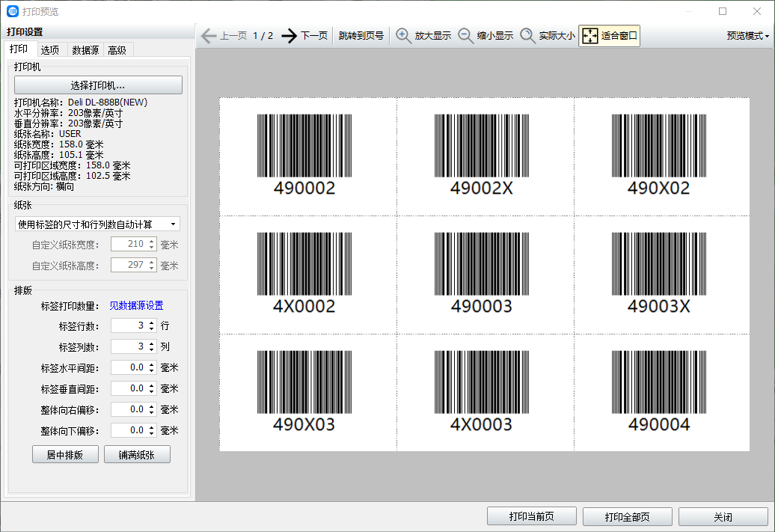Click the app icon in title bar
775x532 pixels.
pos(13,11)
